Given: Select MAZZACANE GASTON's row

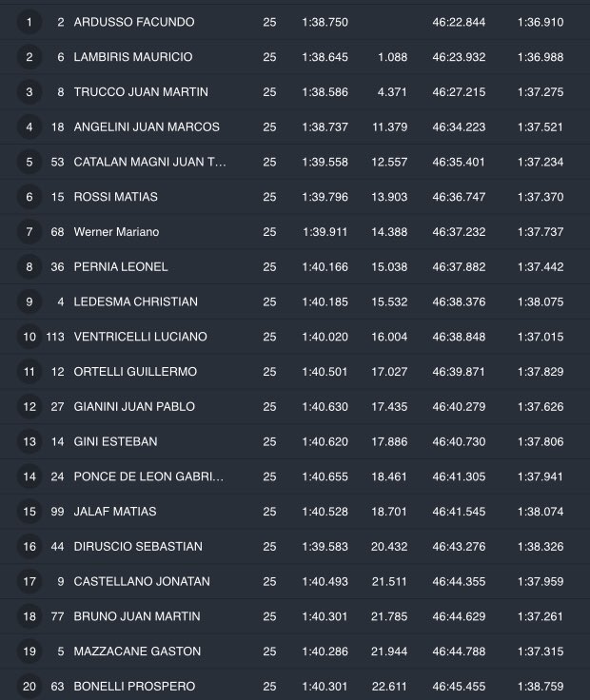Looking at the screenshot, I should click(x=295, y=651).
